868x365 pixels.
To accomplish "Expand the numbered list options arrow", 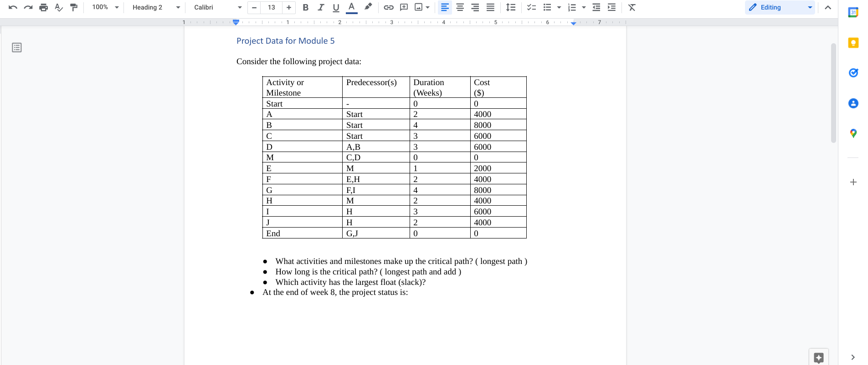I will pyautogui.click(x=584, y=7).
